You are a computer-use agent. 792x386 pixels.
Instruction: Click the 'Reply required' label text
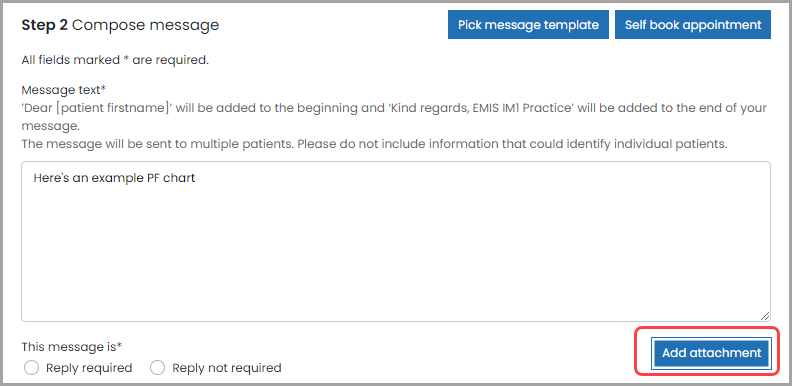click(x=89, y=368)
